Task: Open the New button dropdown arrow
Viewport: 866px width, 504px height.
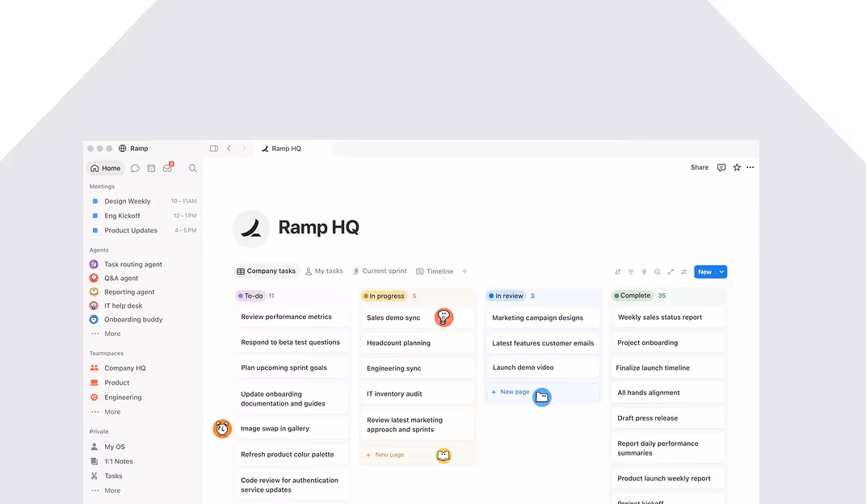Action: (721, 271)
